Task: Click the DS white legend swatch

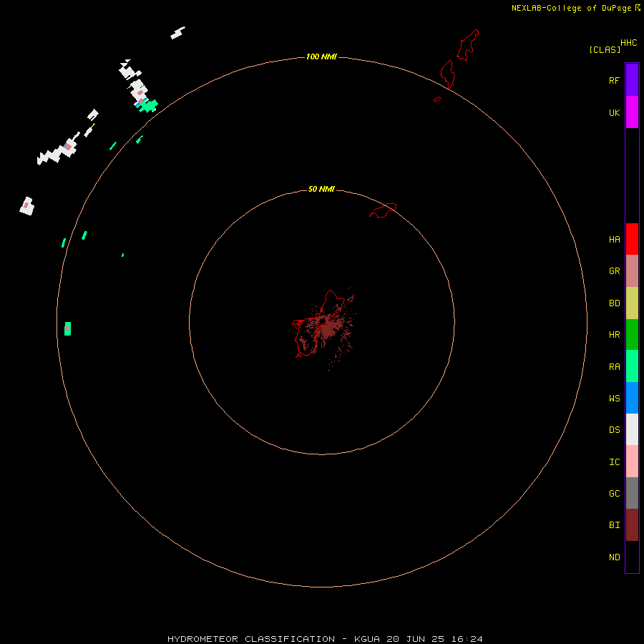Action: (x=632, y=429)
